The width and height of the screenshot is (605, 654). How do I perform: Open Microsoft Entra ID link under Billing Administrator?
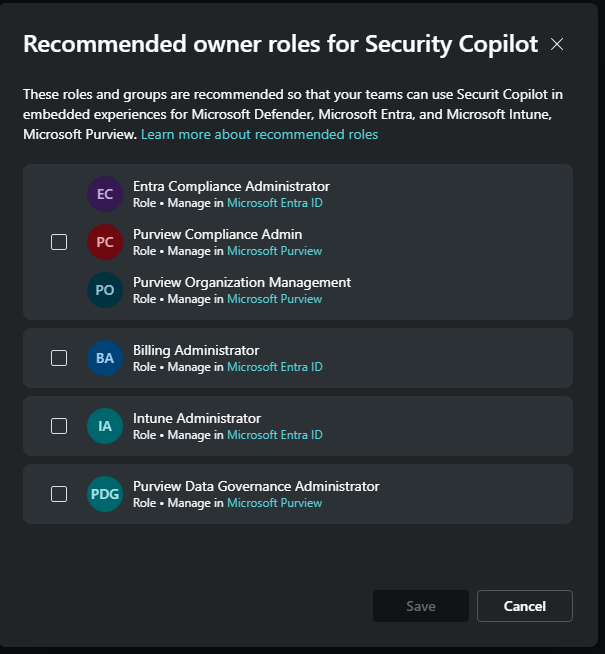tap(274, 367)
